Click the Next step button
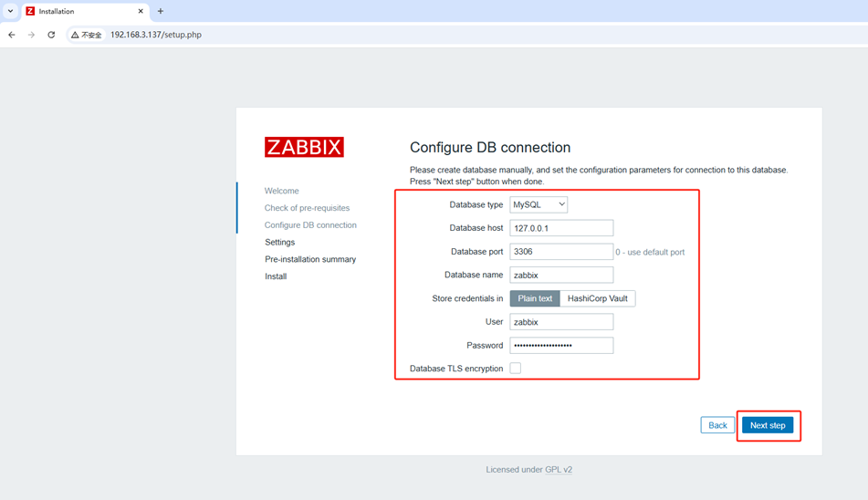 coord(768,425)
